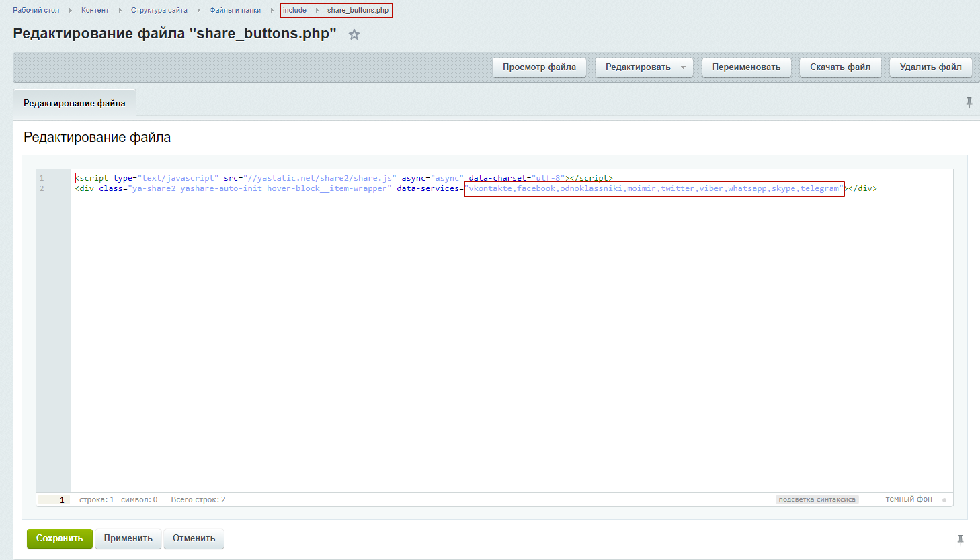The image size is (980, 560).
Task: Open the include folder breadcrumb
Action: pyautogui.click(x=294, y=10)
